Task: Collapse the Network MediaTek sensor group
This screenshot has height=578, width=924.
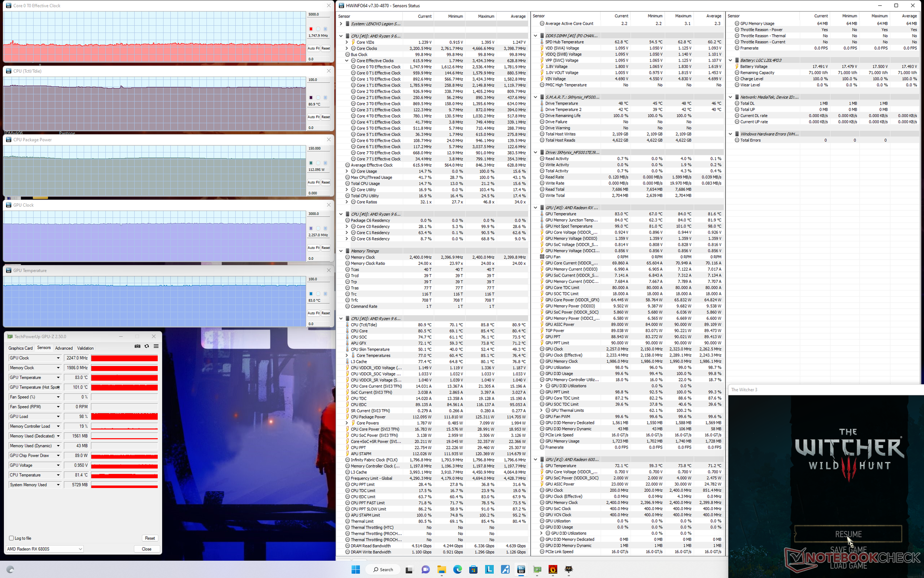Action: click(731, 97)
